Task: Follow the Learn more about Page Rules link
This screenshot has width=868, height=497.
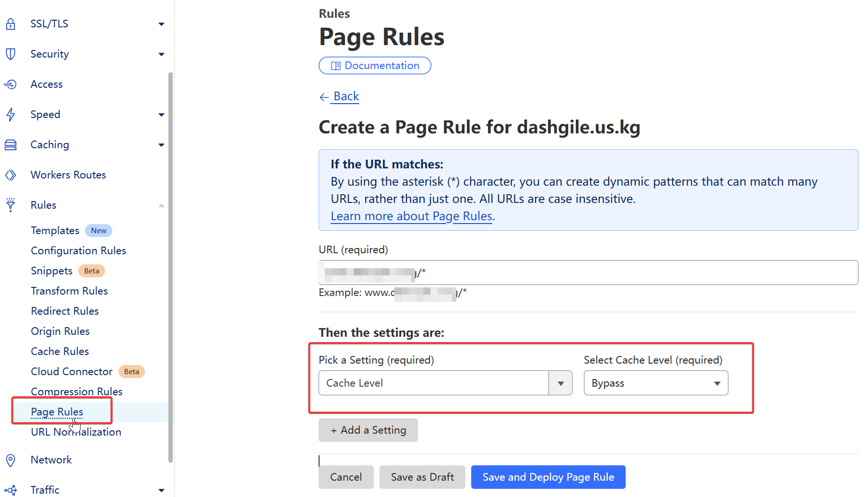Action: pos(412,216)
